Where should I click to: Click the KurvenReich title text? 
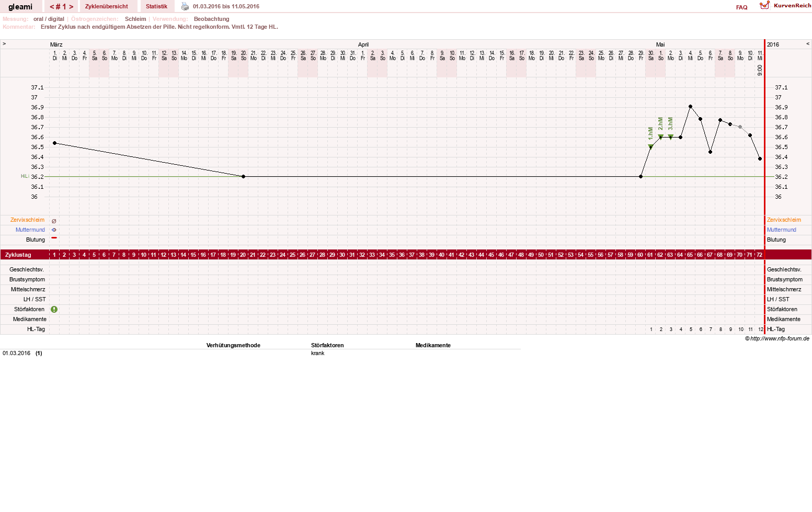point(793,5)
